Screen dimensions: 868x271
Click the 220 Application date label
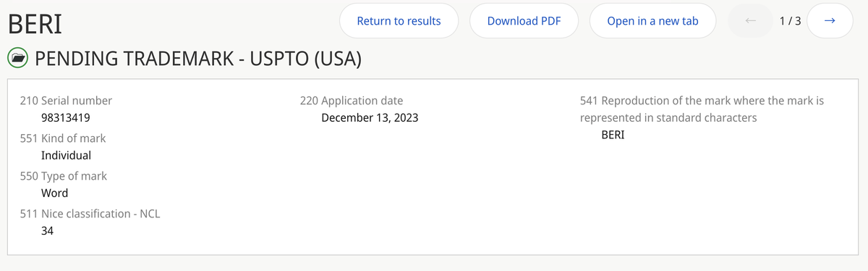(x=352, y=101)
